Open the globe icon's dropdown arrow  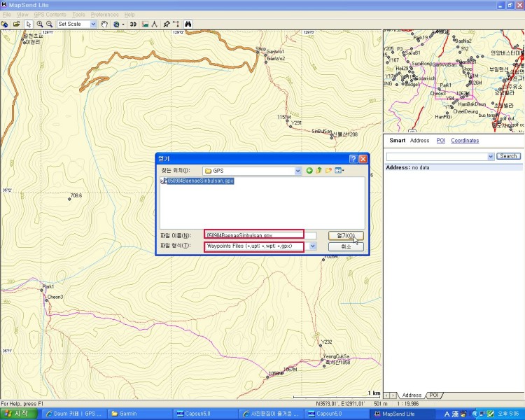tap(123, 24)
